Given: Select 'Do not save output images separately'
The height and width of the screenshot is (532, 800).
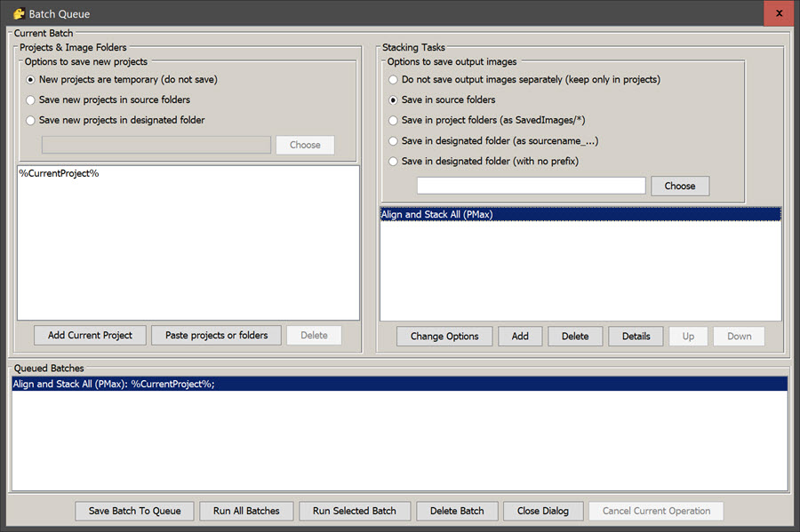Looking at the screenshot, I should (394, 80).
